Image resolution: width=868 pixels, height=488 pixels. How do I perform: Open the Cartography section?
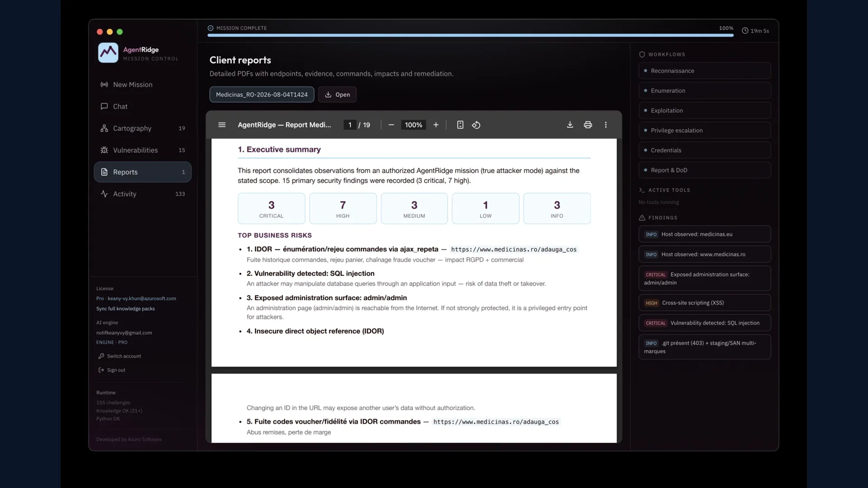tap(142, 128)
